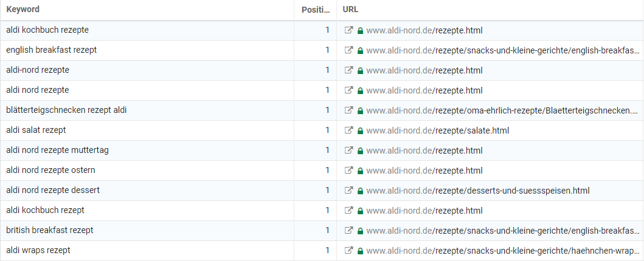Click green lock icon in aldi nord rezepte muttertag row
Image resolution: width=644 pixels, height=261 pixels.
point(360,151)
